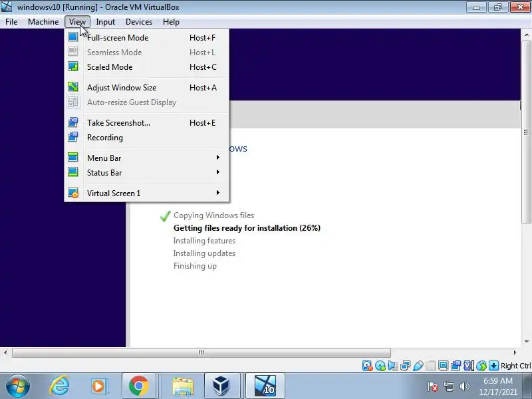The width and height of the screenshot is (532, 399).
Task: Click the network tray icon
Action: pos(449,386)
